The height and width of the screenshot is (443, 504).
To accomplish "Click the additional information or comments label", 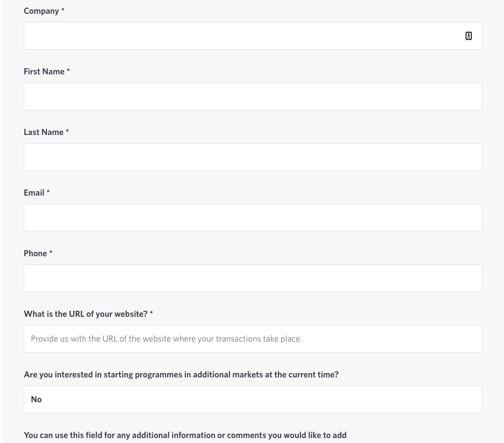I will click(185, 435).
